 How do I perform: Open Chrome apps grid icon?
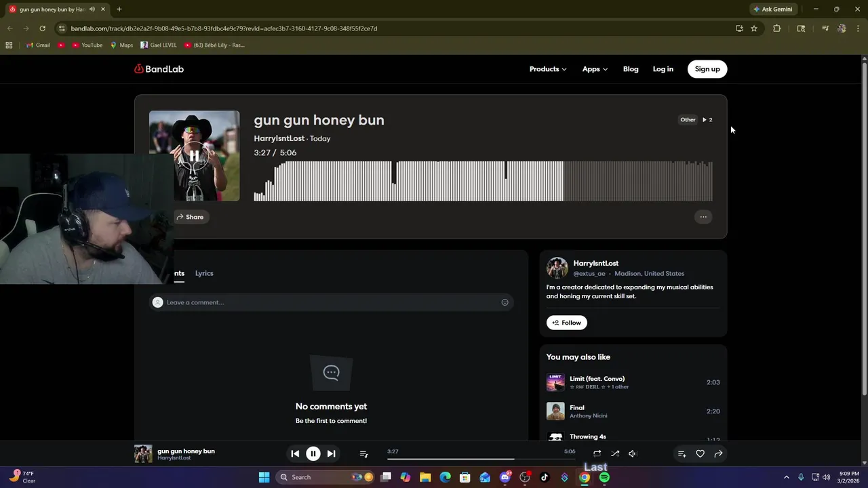[x=9, y=45]
